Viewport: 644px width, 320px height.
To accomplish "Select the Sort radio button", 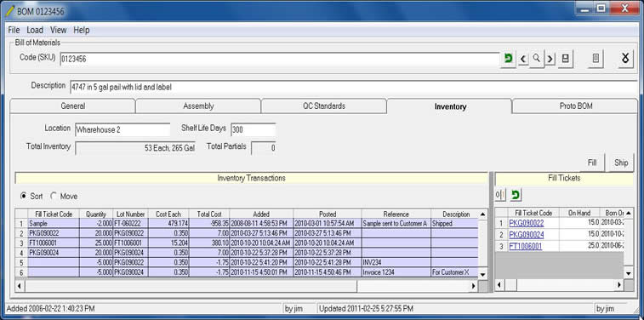I will point(24,196).
